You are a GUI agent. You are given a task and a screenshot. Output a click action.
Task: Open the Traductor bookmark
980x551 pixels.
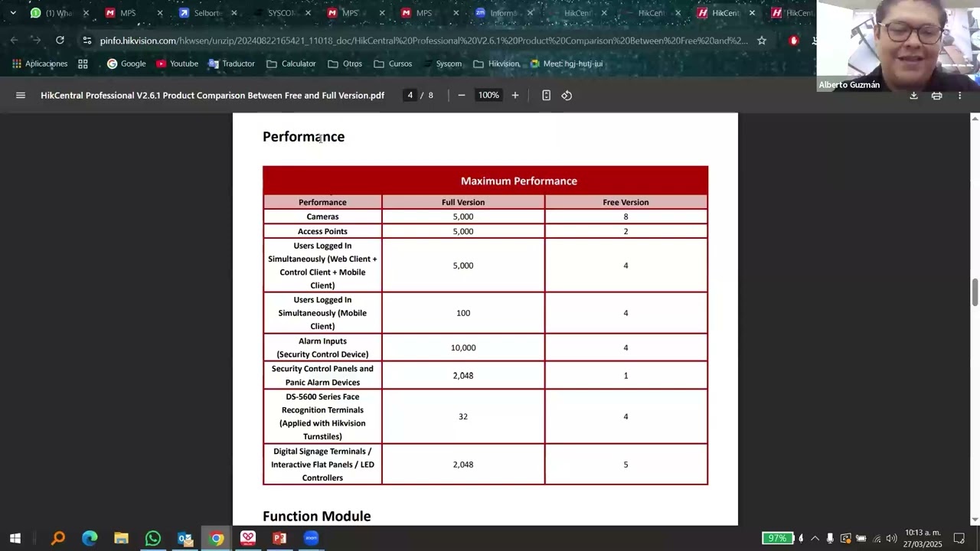pyautogui.click(x=231, y=64)
